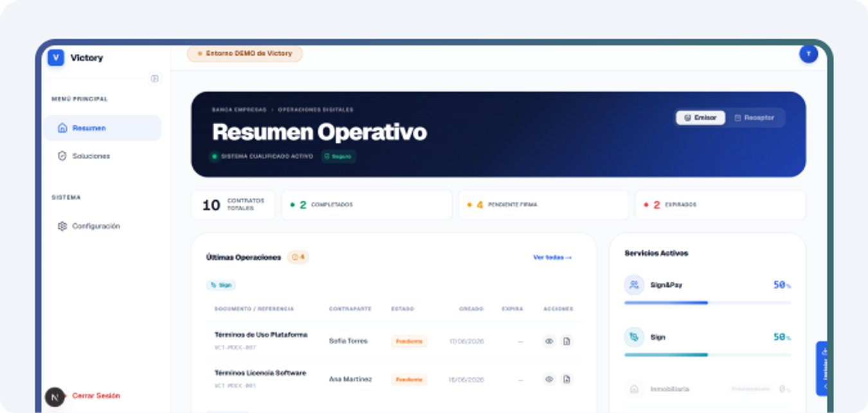Click the Operaciones Digitales breadcrumb

(x=316, y=109)
